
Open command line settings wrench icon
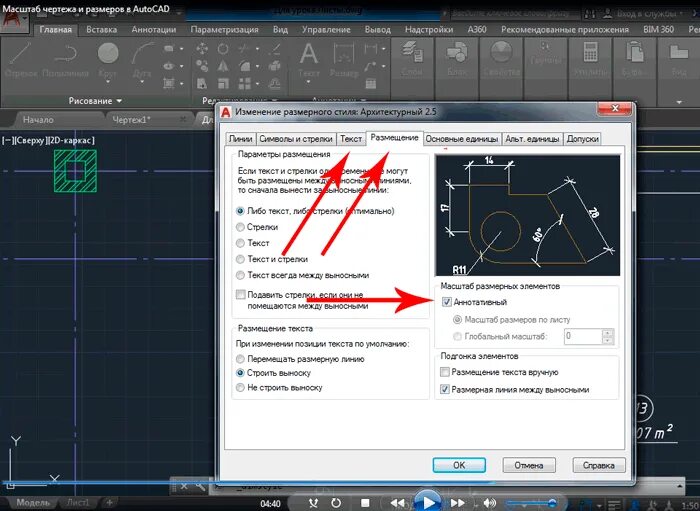pyautogui.click(x=200, y=486)
